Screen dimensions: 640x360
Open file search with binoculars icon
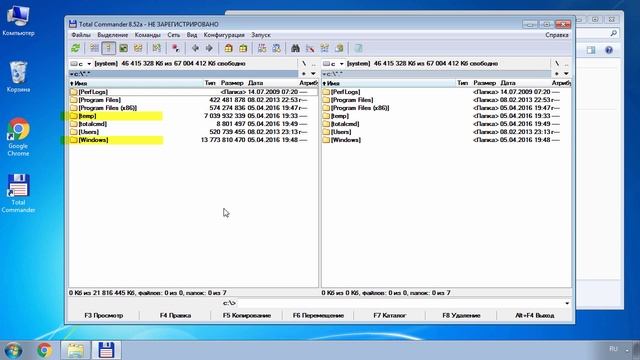pos(296,48)
